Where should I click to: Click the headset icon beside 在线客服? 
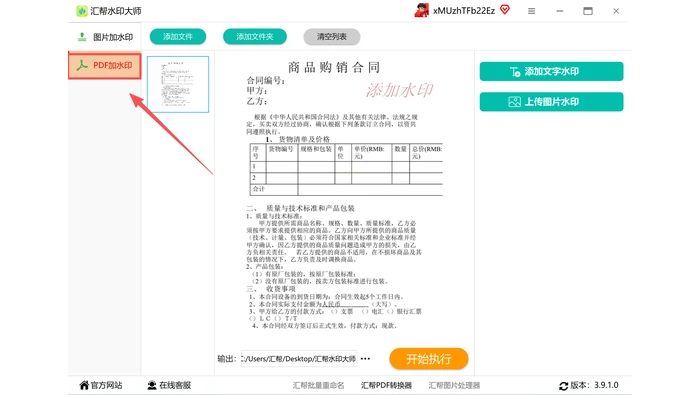(152, 385)
